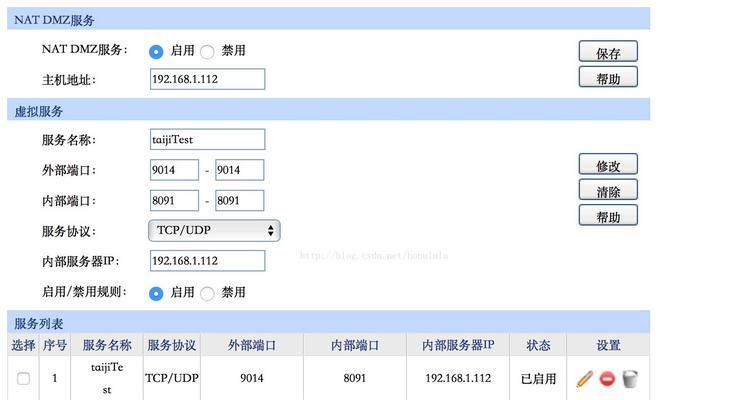Click the 修改 button
The image size is (738, 400).
[608, 164]
